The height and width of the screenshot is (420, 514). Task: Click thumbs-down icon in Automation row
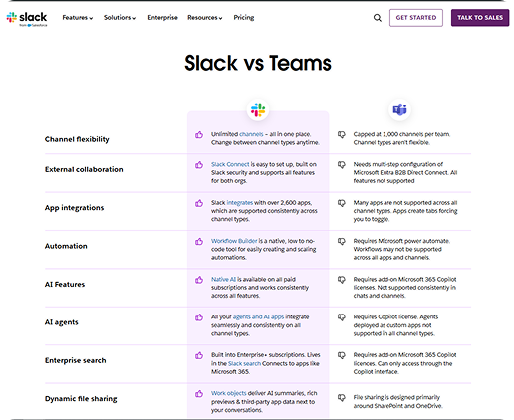click(x=342, y=241)
